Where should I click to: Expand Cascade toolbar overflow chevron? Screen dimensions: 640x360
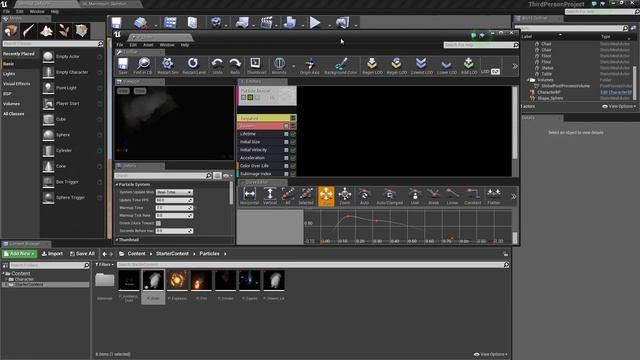click(515, 66)
